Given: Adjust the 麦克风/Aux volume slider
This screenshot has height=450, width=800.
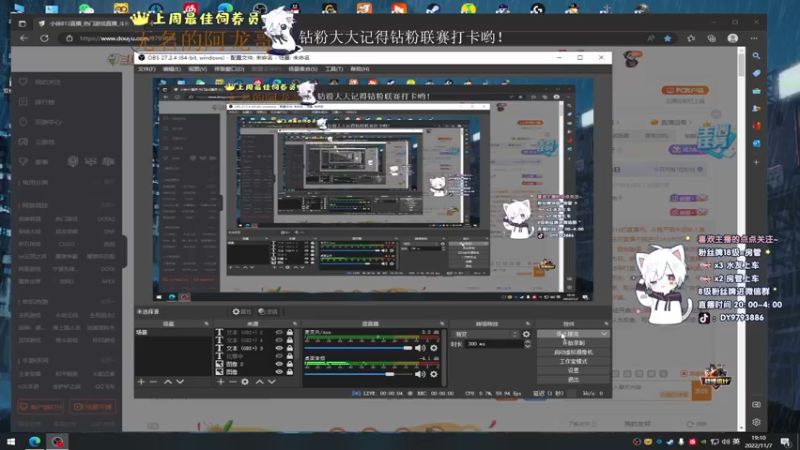Looking at the screenshot, I should coord(358,348).
